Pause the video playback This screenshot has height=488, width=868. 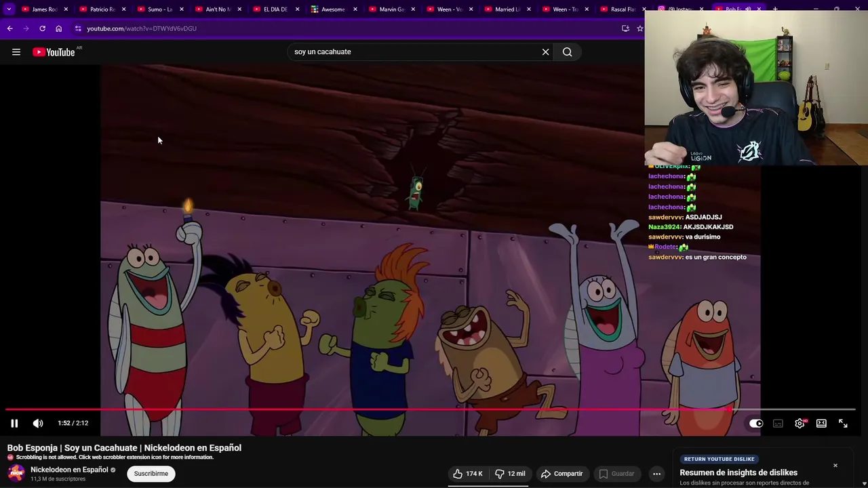(x=14, y=423)
